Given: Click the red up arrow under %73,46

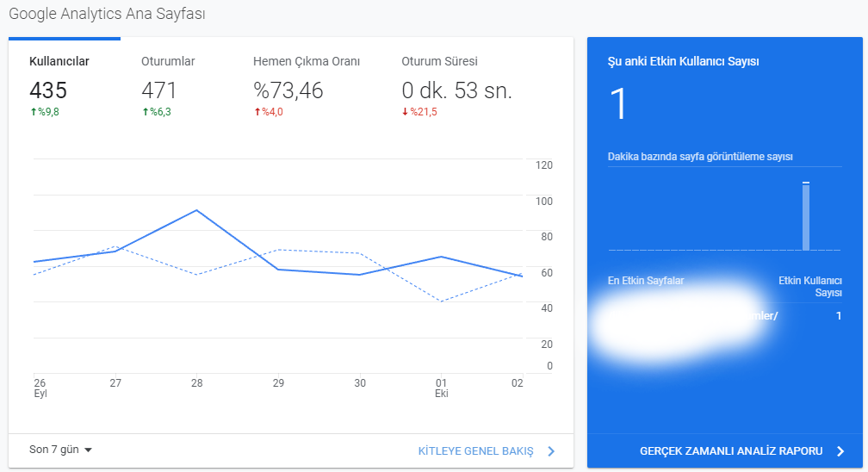Looking at the screenshot, I should click(x=257, y=112).
